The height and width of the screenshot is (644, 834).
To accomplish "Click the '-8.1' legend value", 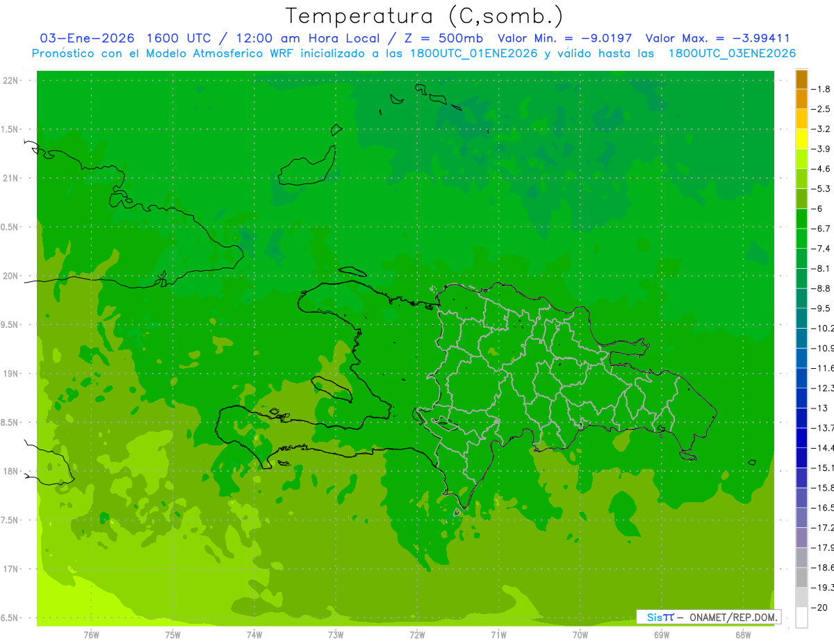I will point(822,269).
